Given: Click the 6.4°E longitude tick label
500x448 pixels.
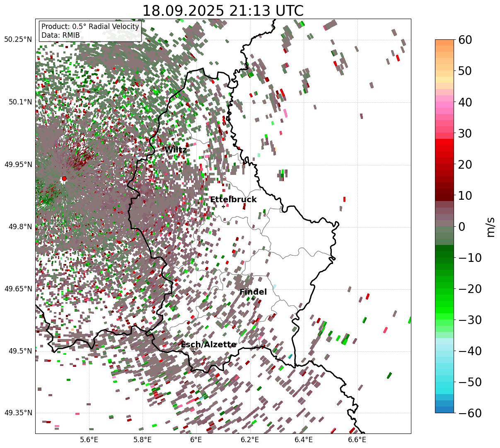Looking at the screenshot, I should tap(304, 440).
